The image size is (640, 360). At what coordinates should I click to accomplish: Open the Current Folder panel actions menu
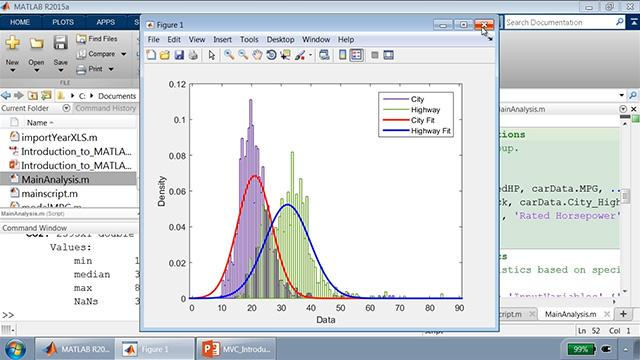66,108
